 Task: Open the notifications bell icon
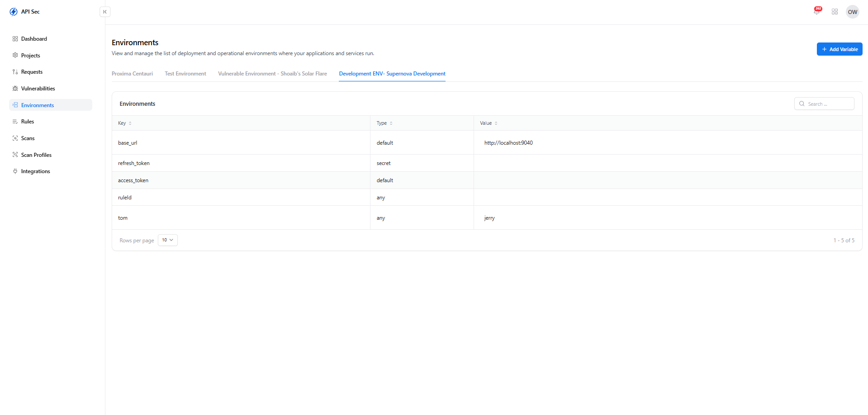tap(817, 12)
